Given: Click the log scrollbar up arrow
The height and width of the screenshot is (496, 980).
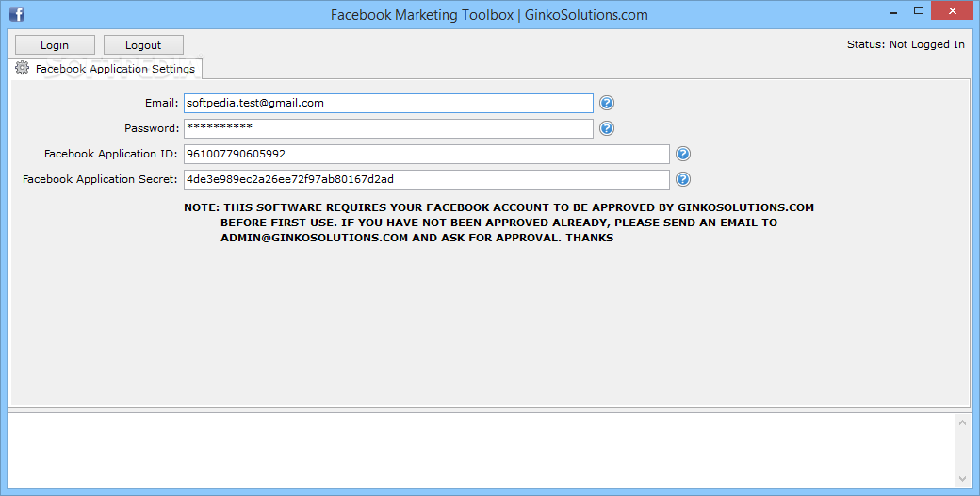Looking at the screenshot, I should pyautogui.click(x=962, y=422).
